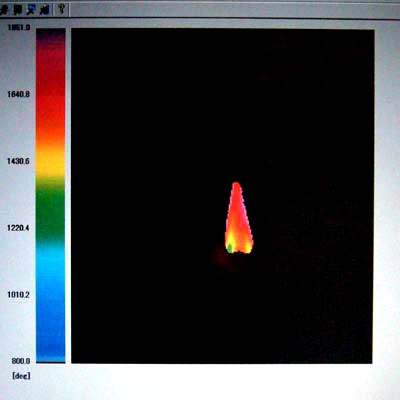The height and width of the screenshot is (400, 400).
Task: Click the 1220.4 scale label
Action: click(18, 228)
